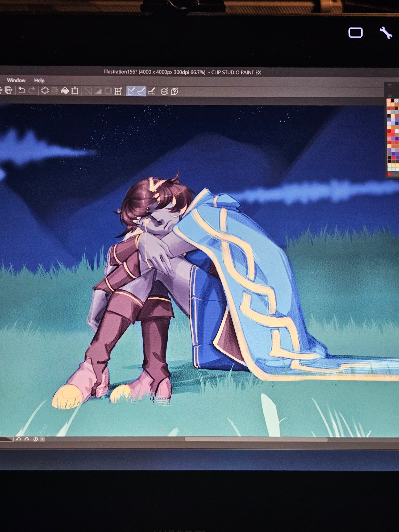Toggle Snap to Grid
Viewport: 399px width, 532px height.
click(152, 92)
